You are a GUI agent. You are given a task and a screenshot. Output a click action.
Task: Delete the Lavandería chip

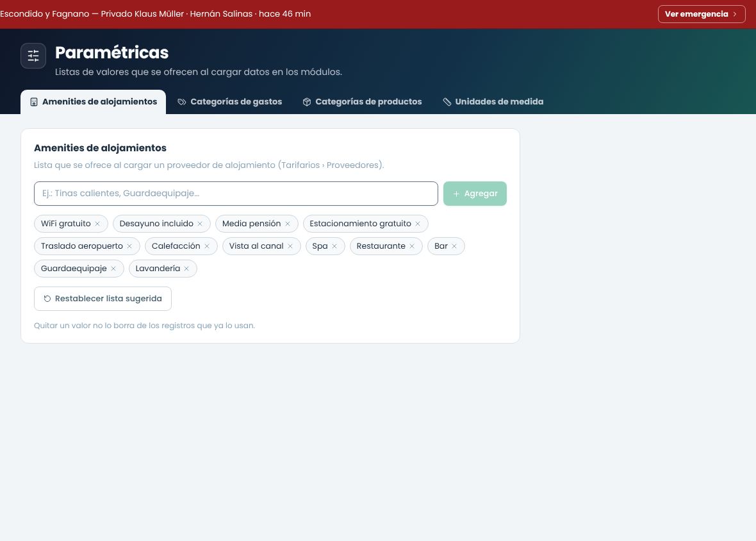[x=186, y=269]
